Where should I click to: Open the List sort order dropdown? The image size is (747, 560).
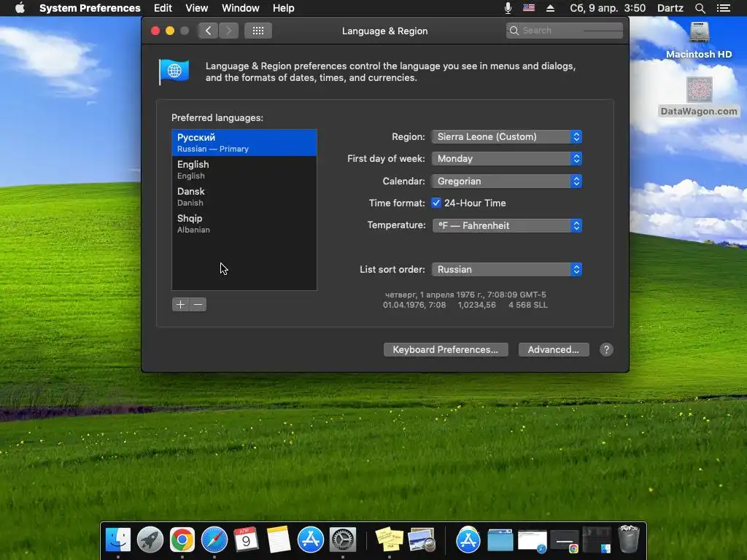point(507,269)
